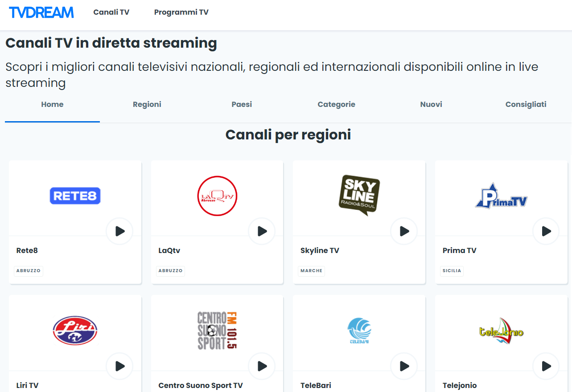
Task: Open the SICILIA tag under Prima TV
Action: 451,271
